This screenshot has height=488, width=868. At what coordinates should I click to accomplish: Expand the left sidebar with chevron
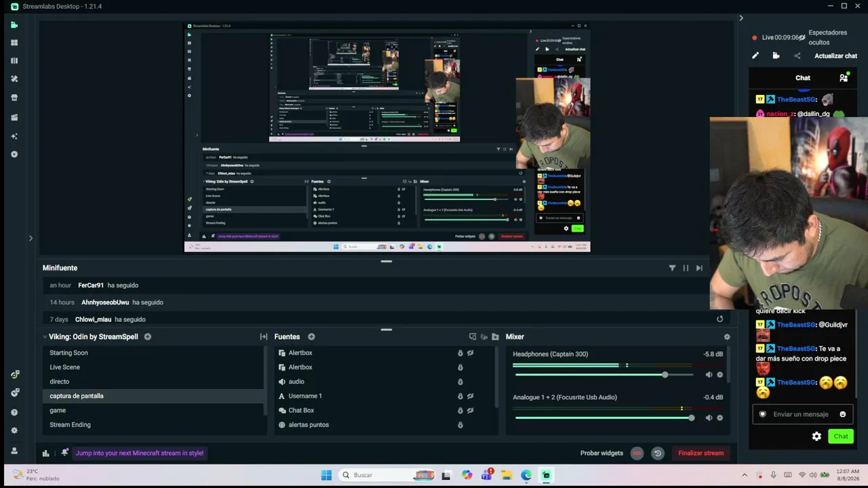31,239
